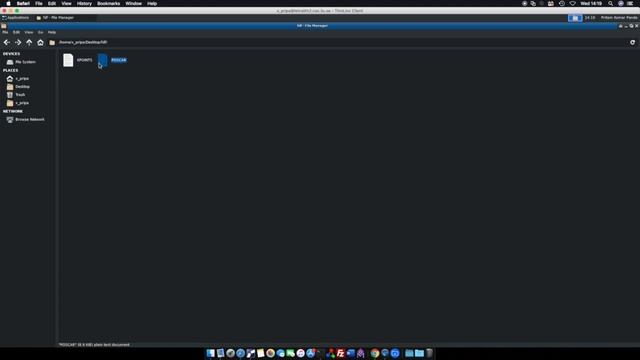Open the file manager File menu

pyautogui.click(x=5, y=32)
